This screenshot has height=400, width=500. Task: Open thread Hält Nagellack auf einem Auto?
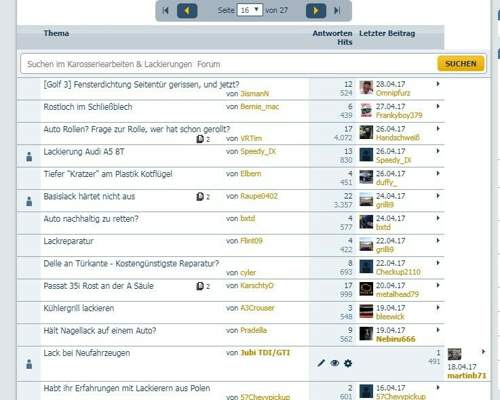click(100, 331)
